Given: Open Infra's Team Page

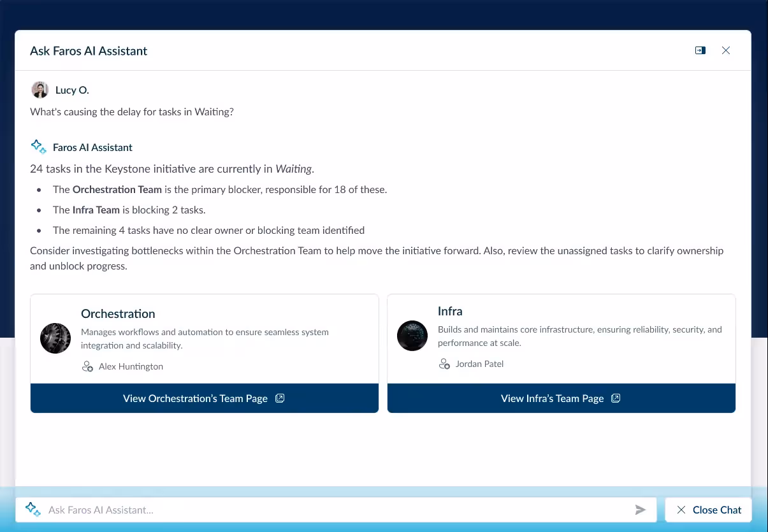Looking at the screenshot, I should (x=561, y=398).
